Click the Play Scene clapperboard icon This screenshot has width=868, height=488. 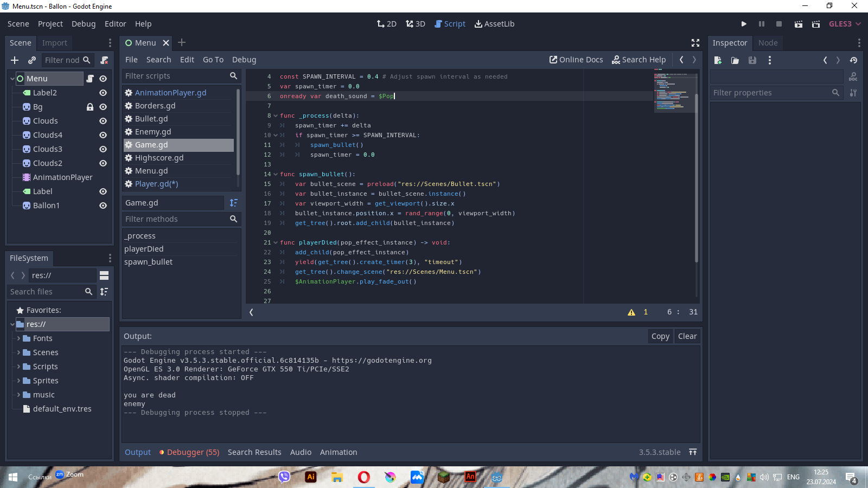798,24
